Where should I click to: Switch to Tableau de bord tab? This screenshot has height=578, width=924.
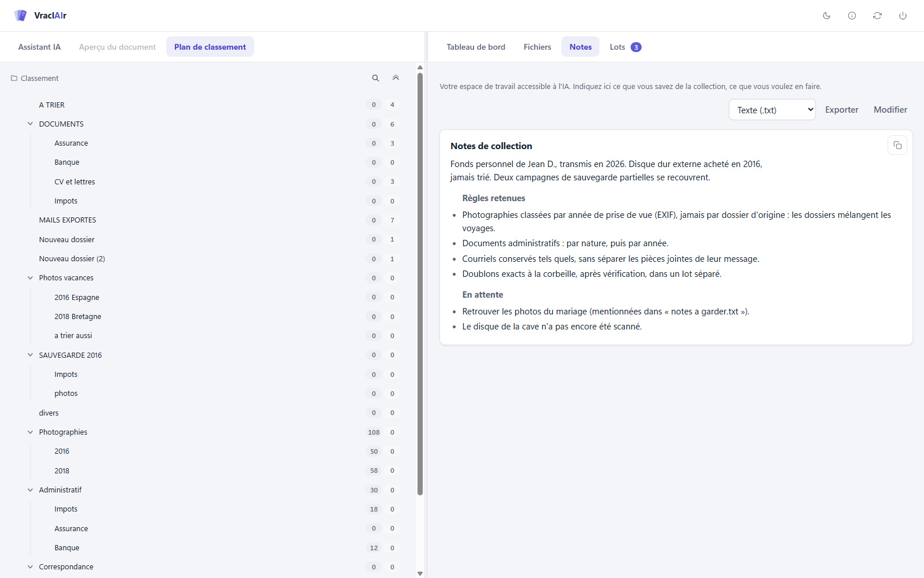click(x=476, y=47)
